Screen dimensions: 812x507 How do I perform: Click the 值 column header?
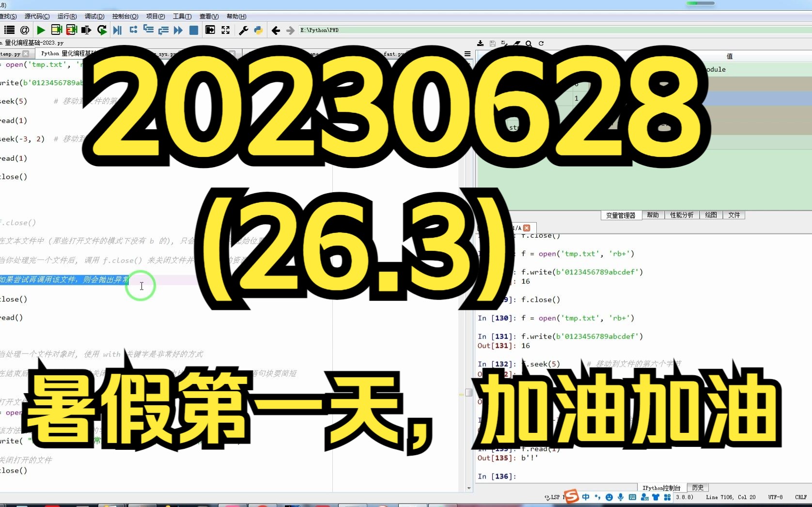(x=730, y=56)
